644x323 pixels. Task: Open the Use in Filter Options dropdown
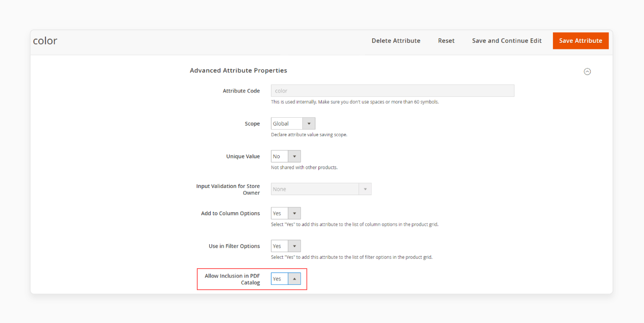[x=286, y=246]
